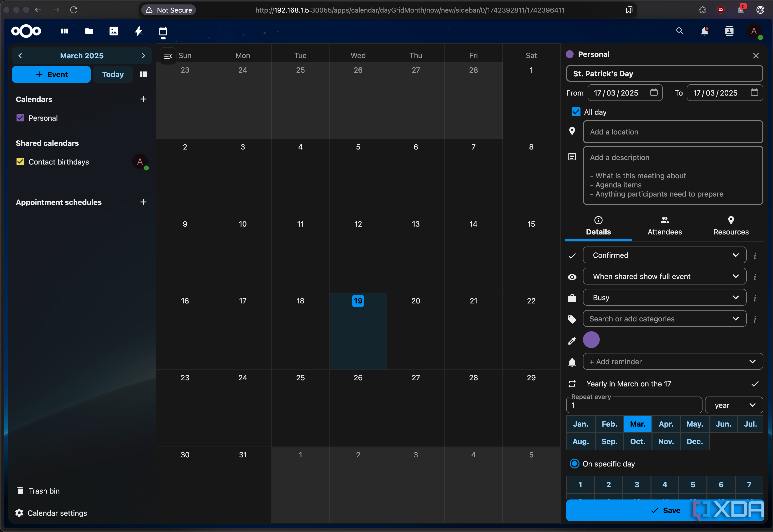Screen dimensions: 773x532
Task: Select the On specific day radio button
Action: coord(575,463)
